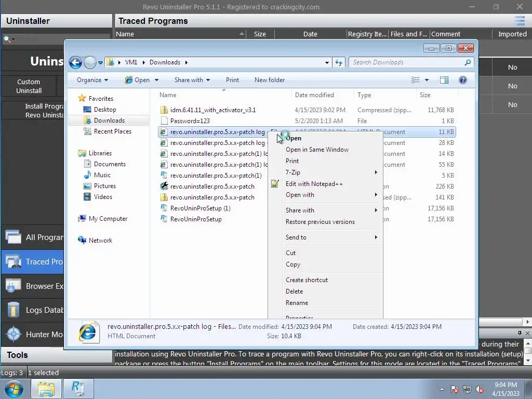Click the Open toolbar button
The image size is (532, 399).
click(x=137, y=80)
